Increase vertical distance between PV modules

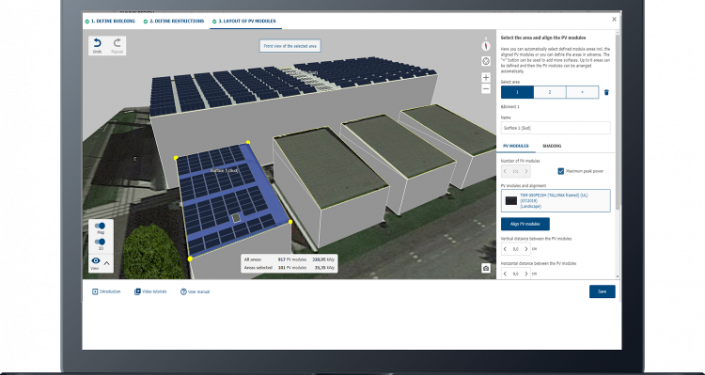tap(526, 249)
